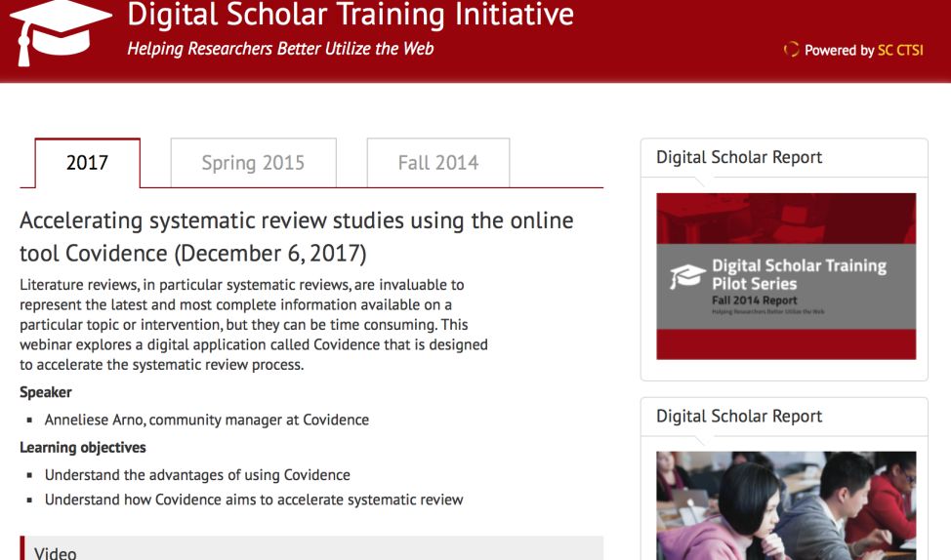
Task: Switch to the Spring 2015 tab
Action: [x=253, y=162]
